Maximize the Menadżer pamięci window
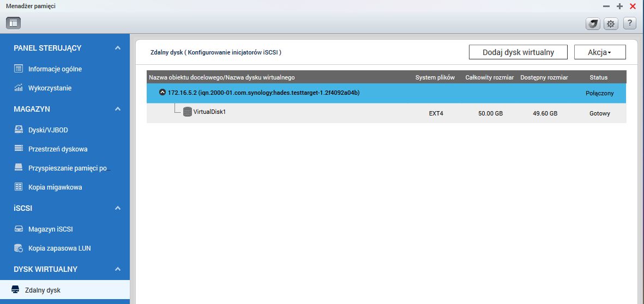Image resolution: width=644 pixels, height=304 pixels. pyautogui.click(x=619, y=6)
